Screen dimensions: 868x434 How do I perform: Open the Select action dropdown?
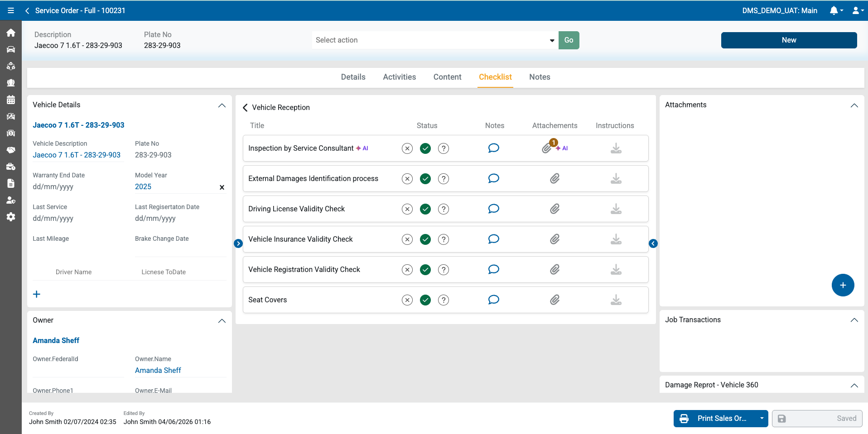pyautogui.click(x=434, y=40)
